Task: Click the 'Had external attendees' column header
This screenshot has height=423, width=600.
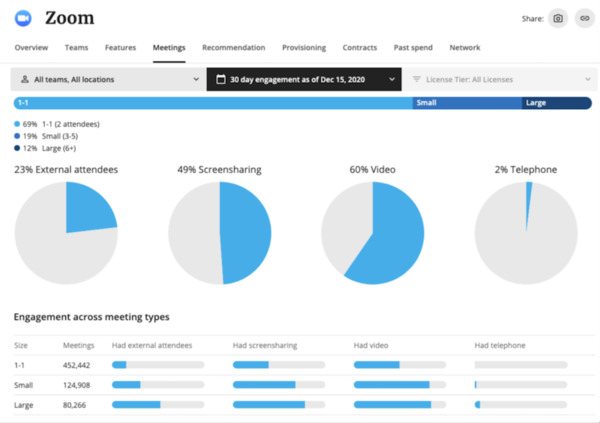Action: [x=152, y=345]
